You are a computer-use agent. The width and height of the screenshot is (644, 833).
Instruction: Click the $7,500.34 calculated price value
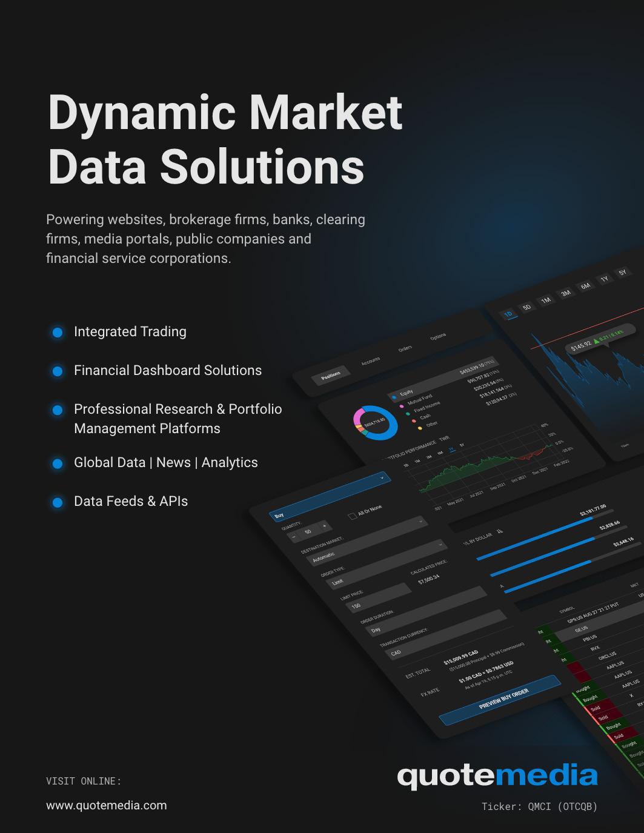point(429,579)
